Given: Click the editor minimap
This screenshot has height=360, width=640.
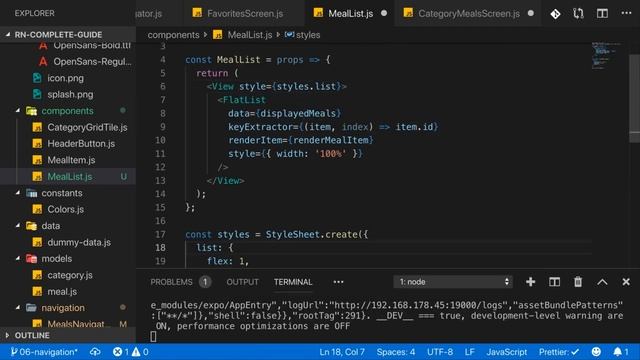Looking at the screenshot, I should coord(606,55).
